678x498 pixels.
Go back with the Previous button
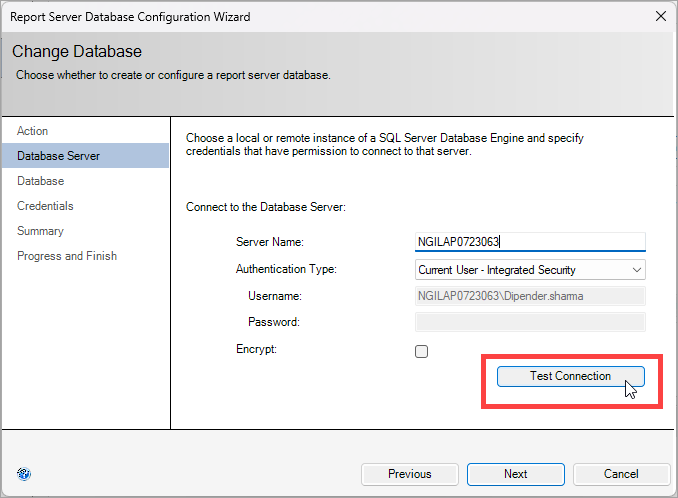tap(409, 474)
